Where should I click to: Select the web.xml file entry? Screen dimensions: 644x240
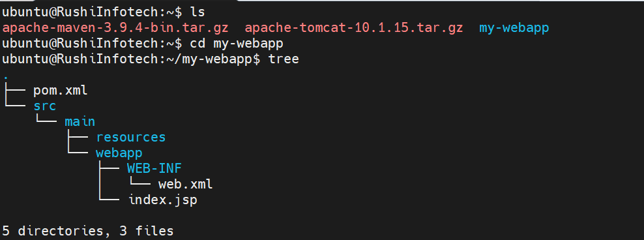(x=185, y=184)
